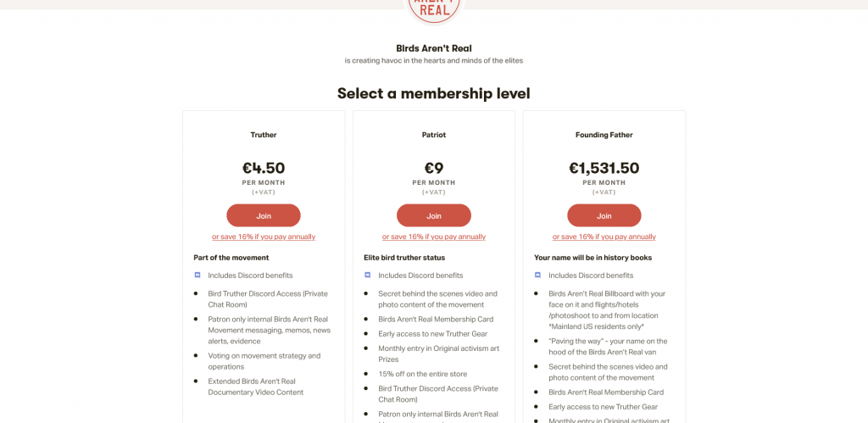Open annual savings link under Patriot

pyautogui.click(x=433, y=237)
